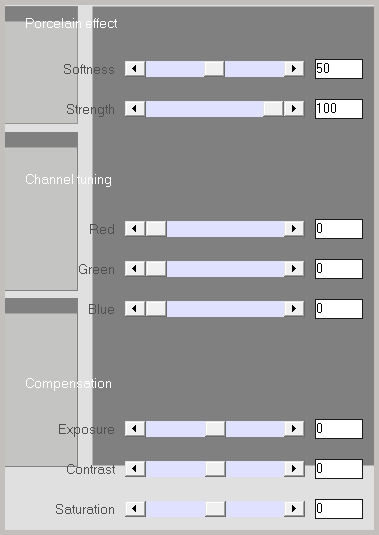Click the Strength slider right arrow
The height and width of the screenshot is (535, 379).
(294, 109)
